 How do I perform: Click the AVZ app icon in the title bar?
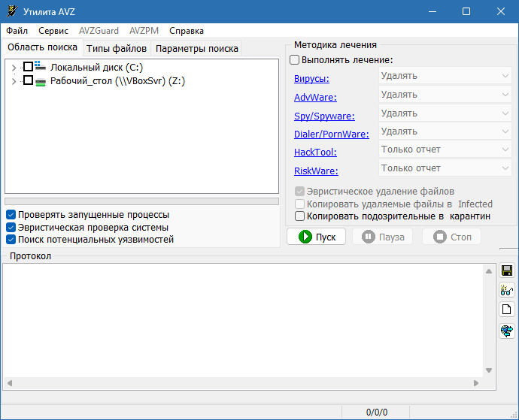(12, 11)
